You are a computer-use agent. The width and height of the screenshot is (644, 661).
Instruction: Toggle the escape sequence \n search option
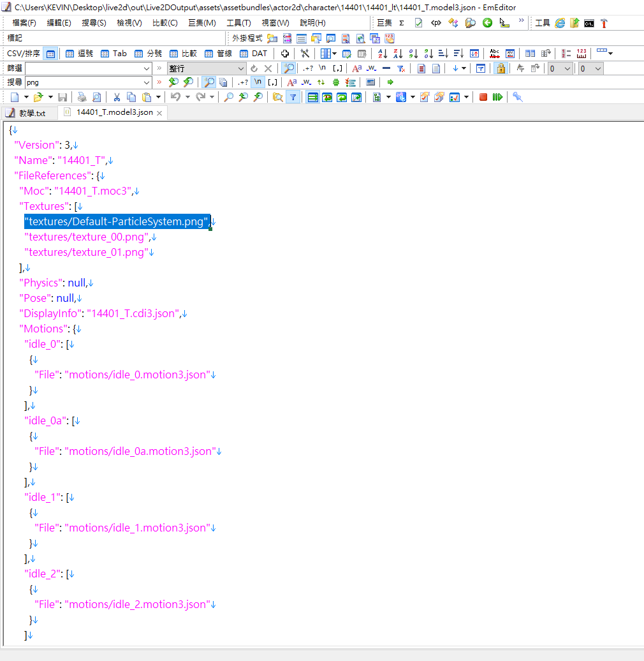click(x=258, y=82)
